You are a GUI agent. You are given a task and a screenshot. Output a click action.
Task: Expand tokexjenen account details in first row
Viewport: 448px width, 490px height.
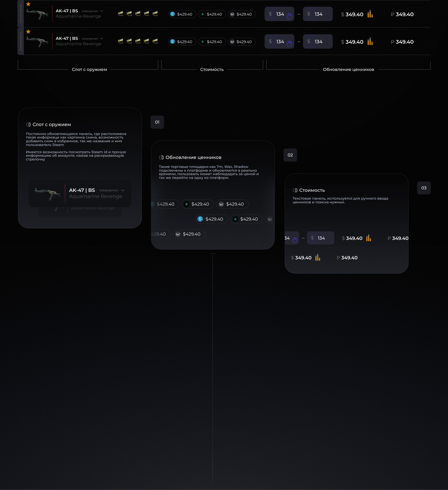pyautogui.click(x=102, y=11)
